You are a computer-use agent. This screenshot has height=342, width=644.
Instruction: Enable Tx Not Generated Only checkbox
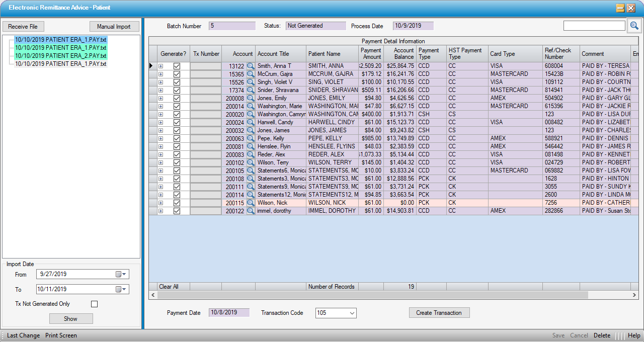coord(94,304)
